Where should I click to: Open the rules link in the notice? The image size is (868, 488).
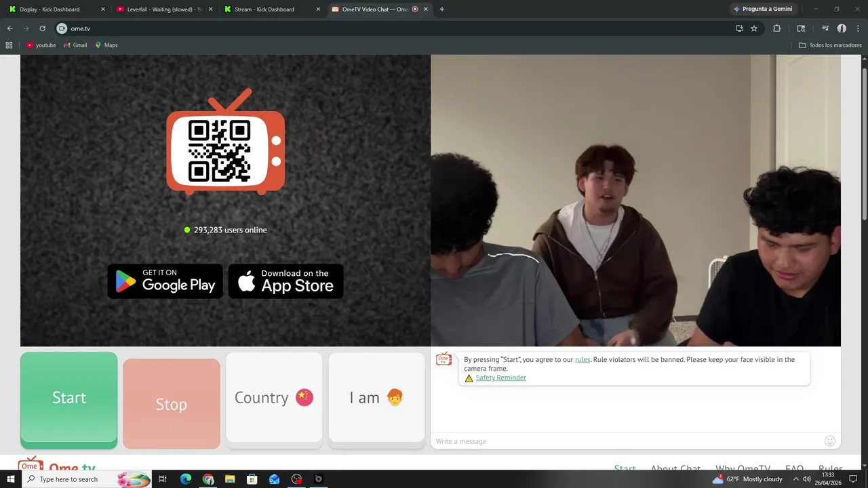(x=583, y=359)
